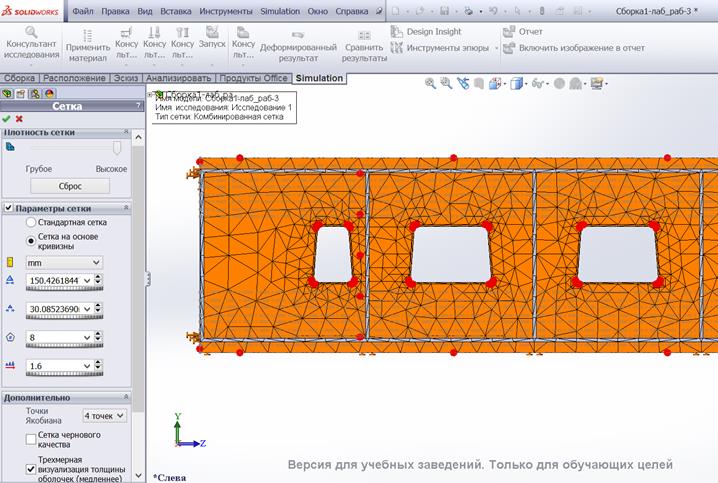The image size is (718, 483).
Task: Switch to the Эскиз tab
Action: 124,78
